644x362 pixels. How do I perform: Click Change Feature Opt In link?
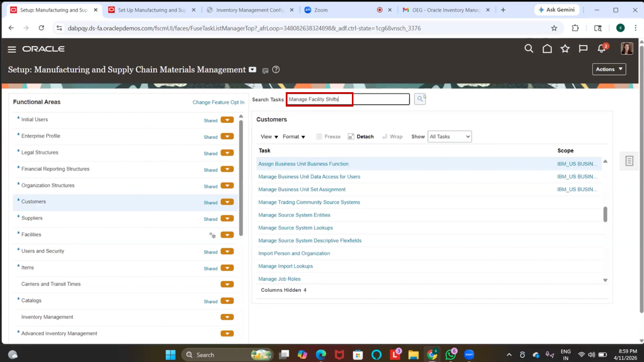click(218, 102)
